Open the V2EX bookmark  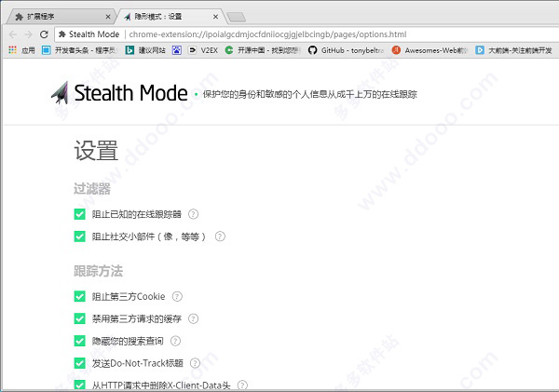[x=203, y=50]
